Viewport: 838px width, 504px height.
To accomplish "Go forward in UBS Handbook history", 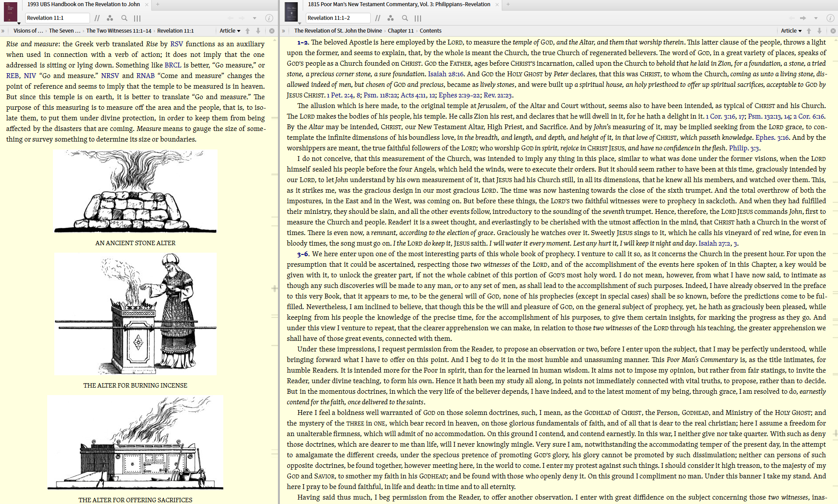I will pyautogui.click(x=242, y=18).
